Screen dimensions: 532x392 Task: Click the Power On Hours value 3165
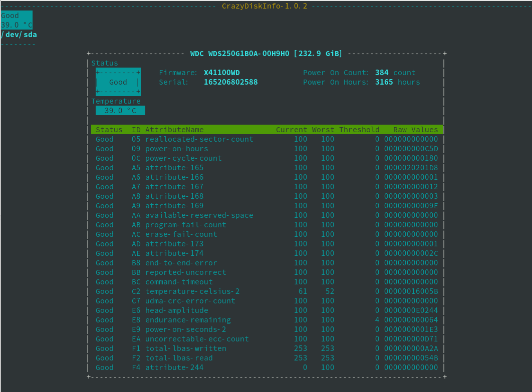(x=384, y=82)
